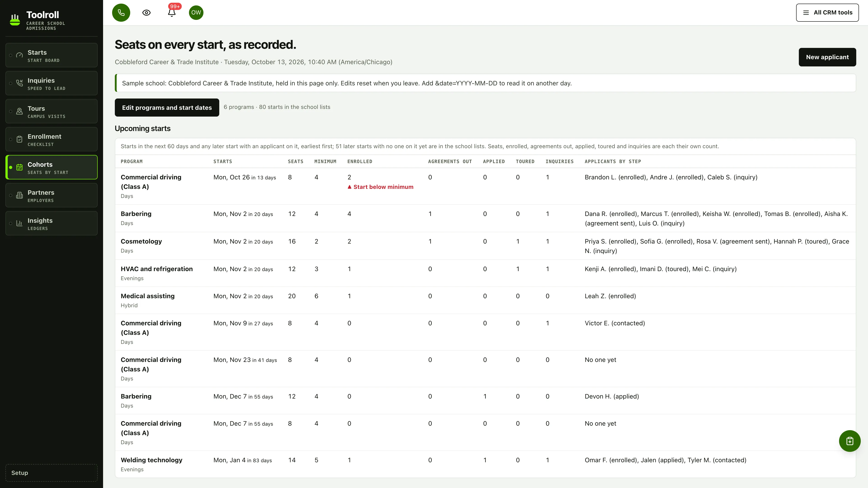Click the red warning triangle below minimum
Viewport: 868px width, 488px height.
coord(349,187)
